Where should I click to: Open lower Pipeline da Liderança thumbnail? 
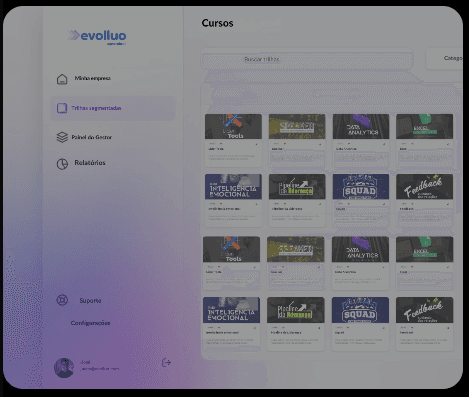[x=296, y=310]
